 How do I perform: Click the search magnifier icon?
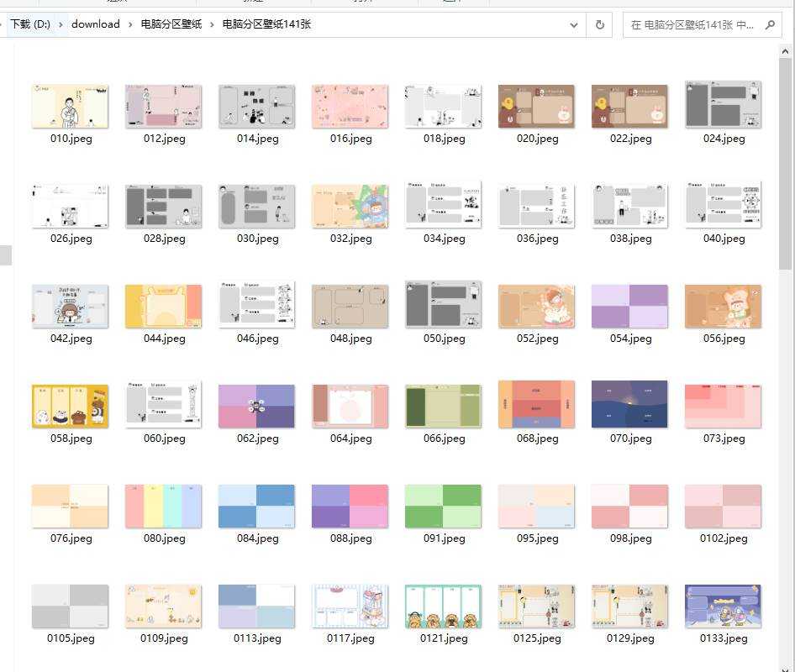[771, 24]
